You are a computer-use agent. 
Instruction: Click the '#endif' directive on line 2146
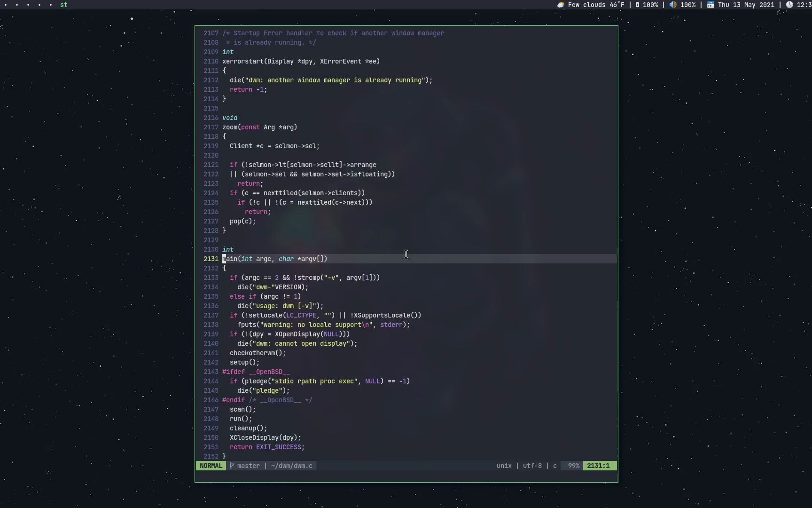click(234, 400)
